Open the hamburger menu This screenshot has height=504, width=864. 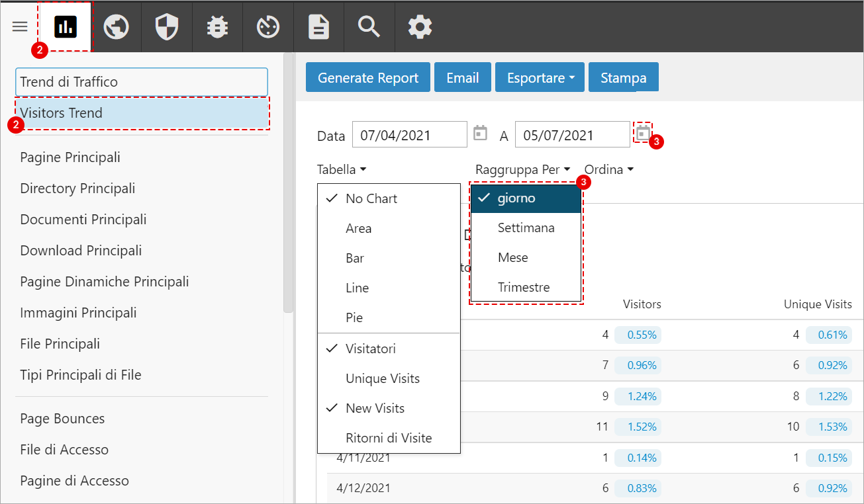click(19, 26)
